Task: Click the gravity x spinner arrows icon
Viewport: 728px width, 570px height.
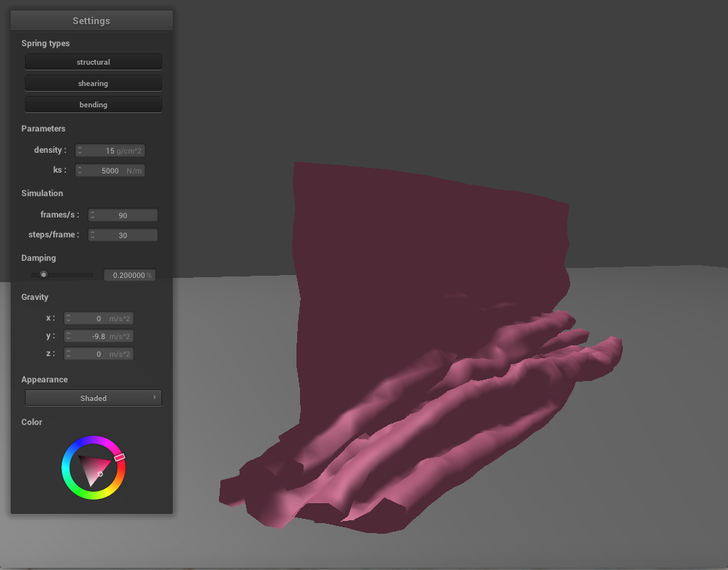Action: (69, 318)
